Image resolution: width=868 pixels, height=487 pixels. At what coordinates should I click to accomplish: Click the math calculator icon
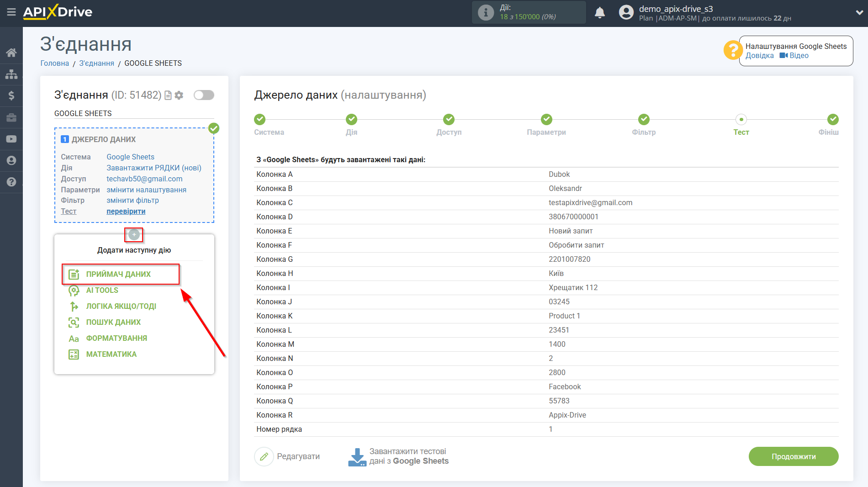[74, 354]
